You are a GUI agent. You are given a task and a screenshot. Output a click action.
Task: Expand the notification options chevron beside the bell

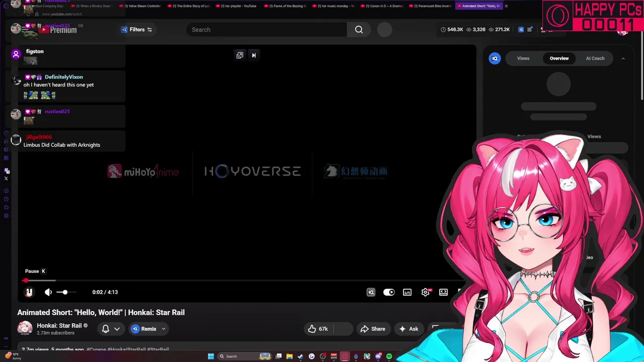pos(117,329)
